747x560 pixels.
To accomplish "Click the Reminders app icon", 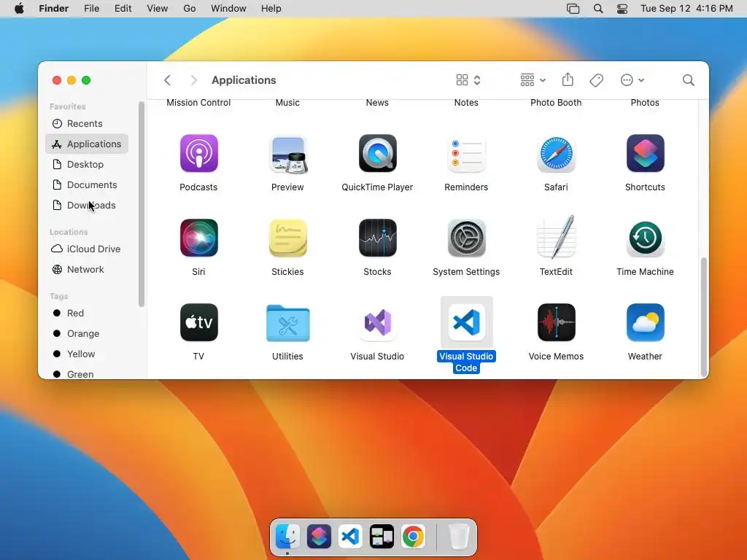I will (x=466, y=155).
